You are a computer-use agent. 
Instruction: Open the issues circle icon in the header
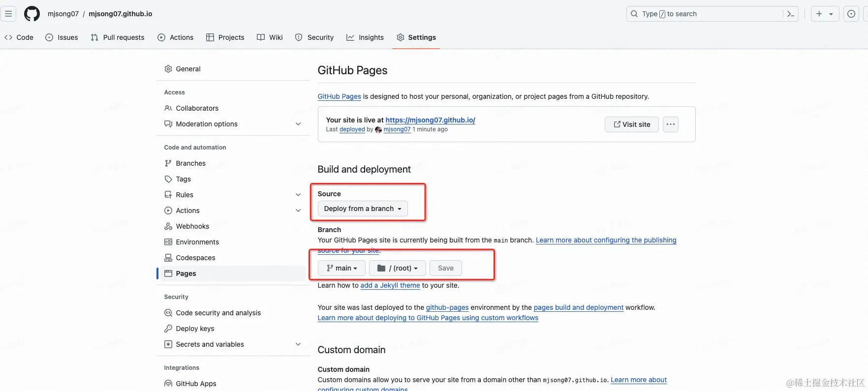coord(851,14)
